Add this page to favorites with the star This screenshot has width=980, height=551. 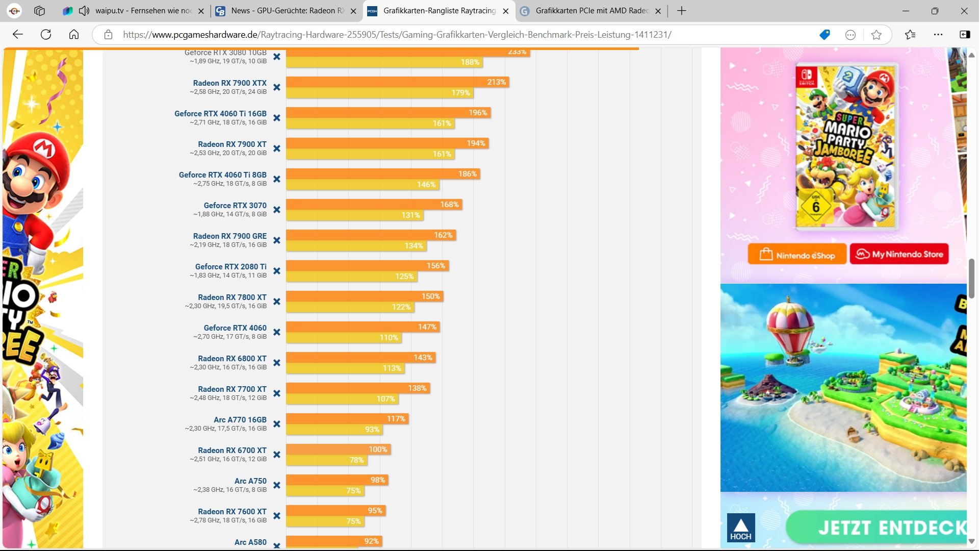point(876,35)
